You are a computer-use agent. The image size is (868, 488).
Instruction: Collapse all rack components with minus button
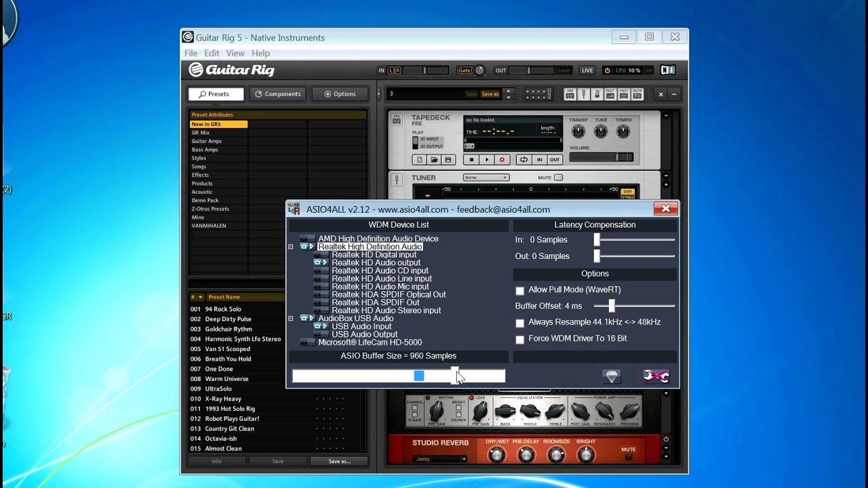click(674, 94)
